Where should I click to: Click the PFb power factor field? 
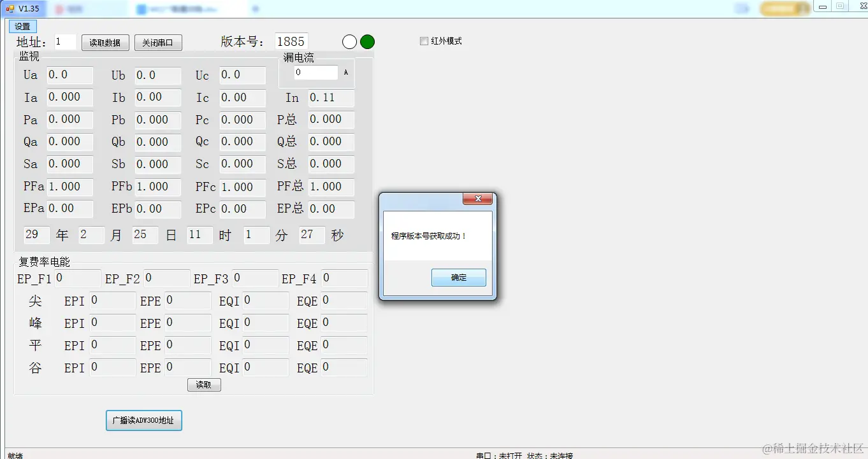click(157, 187)
